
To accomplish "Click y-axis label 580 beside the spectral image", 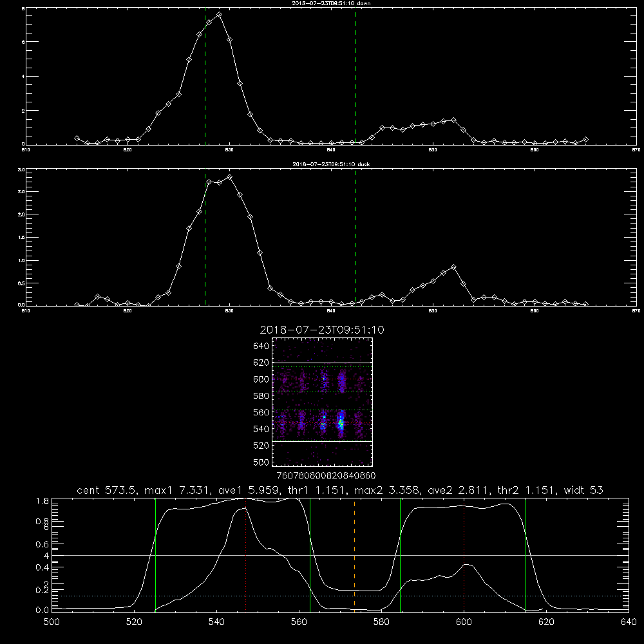I will [261, 396].
